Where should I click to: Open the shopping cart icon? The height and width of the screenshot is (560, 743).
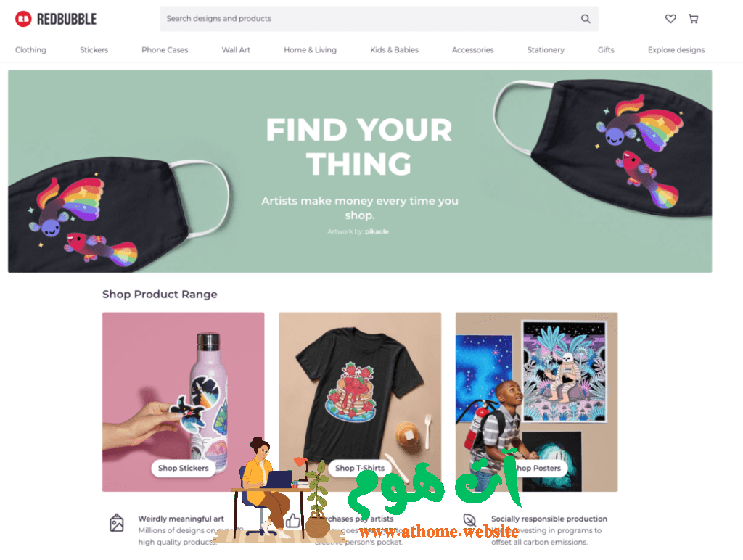click(x=693, y=19)
